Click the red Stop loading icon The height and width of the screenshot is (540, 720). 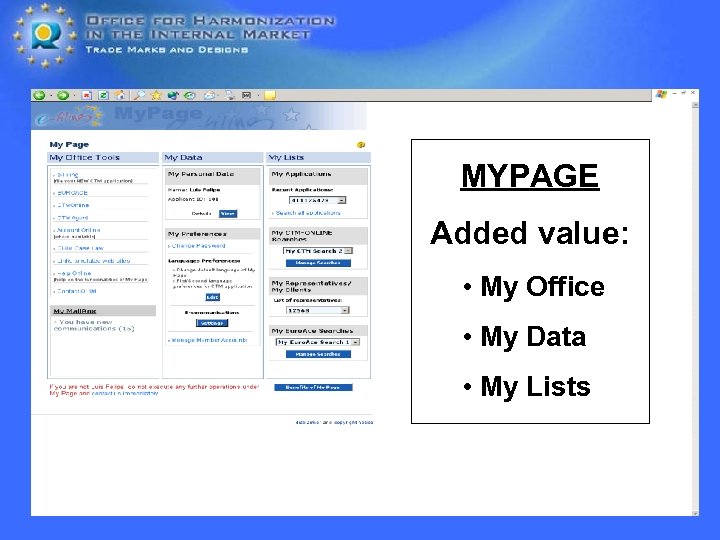(x=86, y=95)
